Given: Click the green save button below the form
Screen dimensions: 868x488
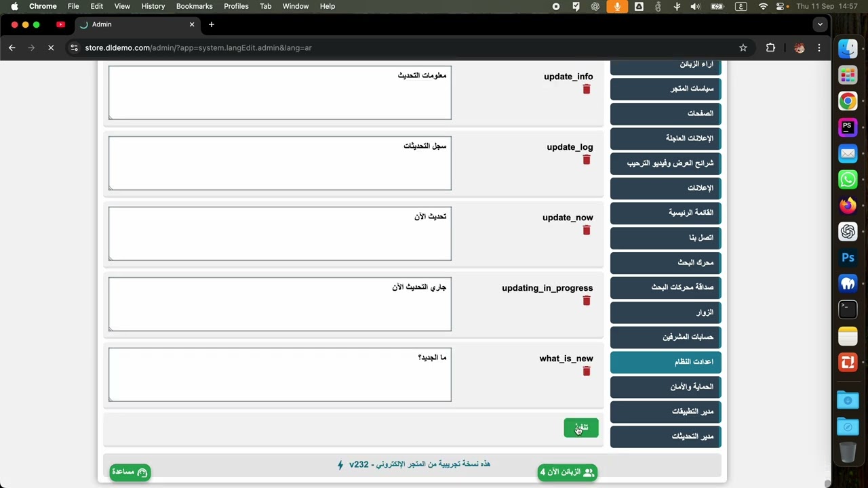Looking at the screenshot, I should click(581, 428).
